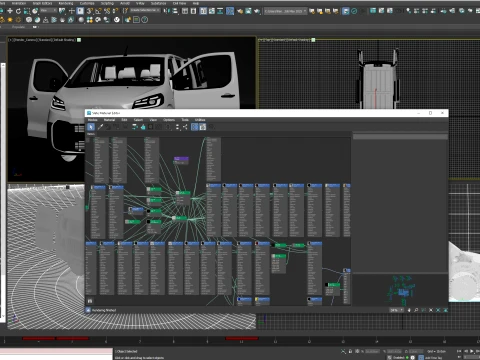
Task: Toggle Parameter Editor panel in Slate
Action: [x=203, y=127]
